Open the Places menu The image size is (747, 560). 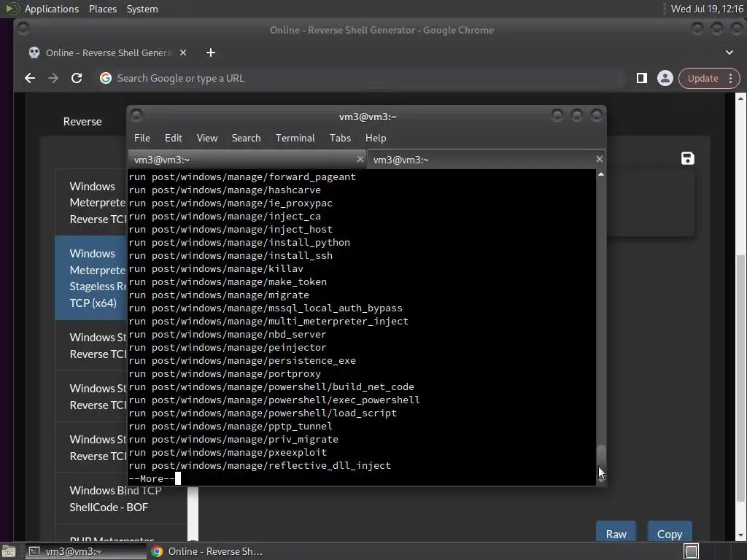(x=103, y=9)
